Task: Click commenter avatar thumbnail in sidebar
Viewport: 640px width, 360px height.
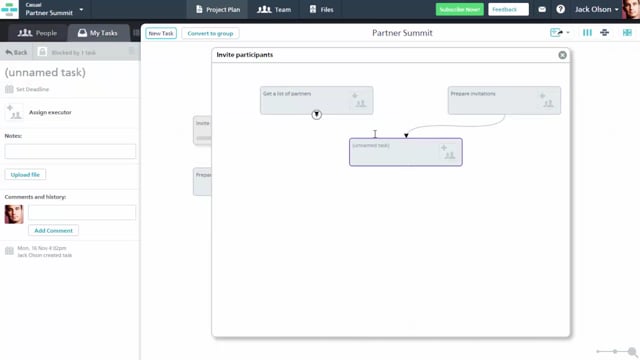Action: click(x=14, y=214)
